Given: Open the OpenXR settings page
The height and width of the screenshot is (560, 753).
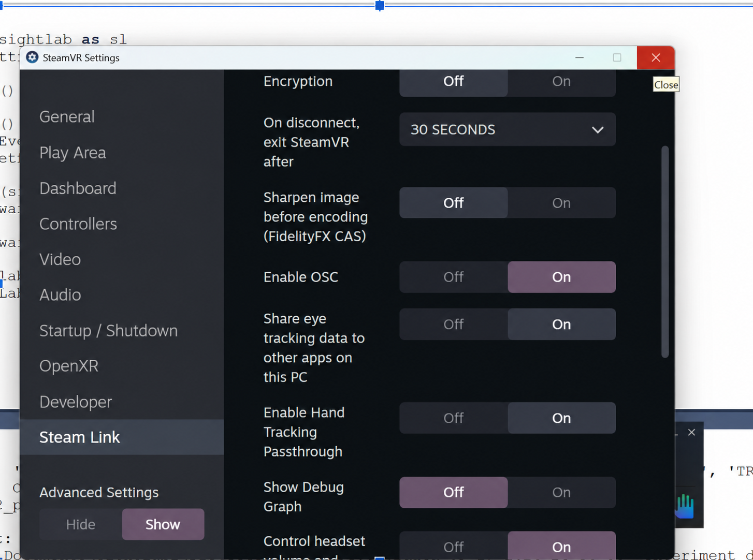Looking at the screenshot, I should (x=122, y=366).
